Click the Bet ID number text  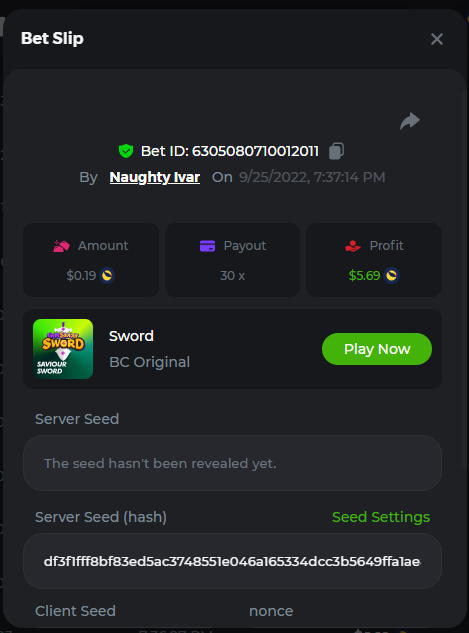[x=255, y=151]
